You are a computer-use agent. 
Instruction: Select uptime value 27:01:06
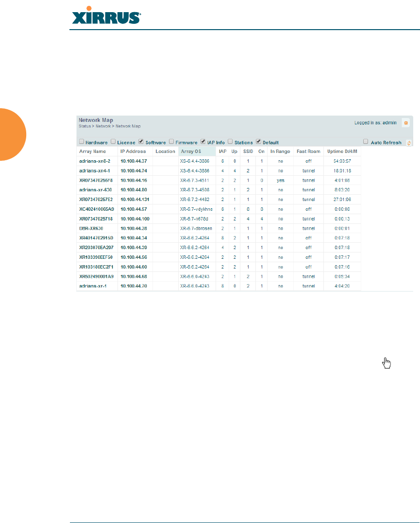click(x=342, y=200)
